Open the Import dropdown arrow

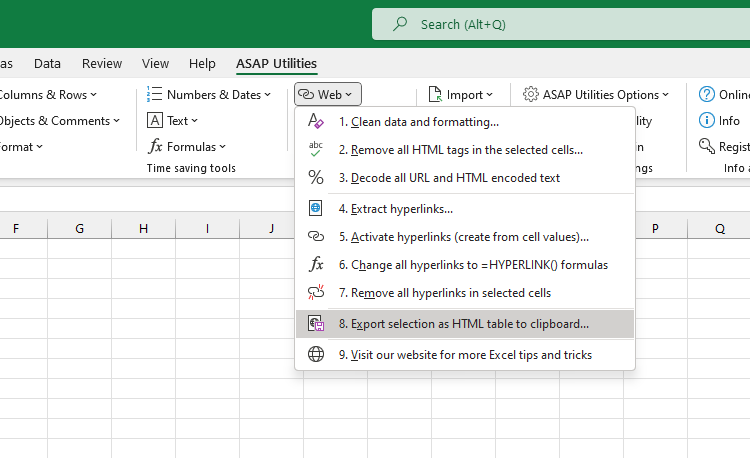tap(489, 95)
